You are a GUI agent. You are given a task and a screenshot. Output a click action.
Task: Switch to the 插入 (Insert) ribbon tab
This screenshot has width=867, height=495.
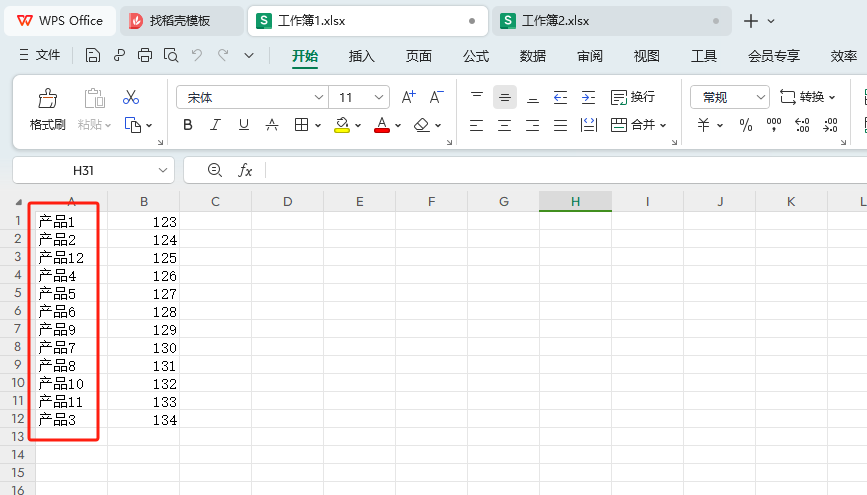point(361,56)
